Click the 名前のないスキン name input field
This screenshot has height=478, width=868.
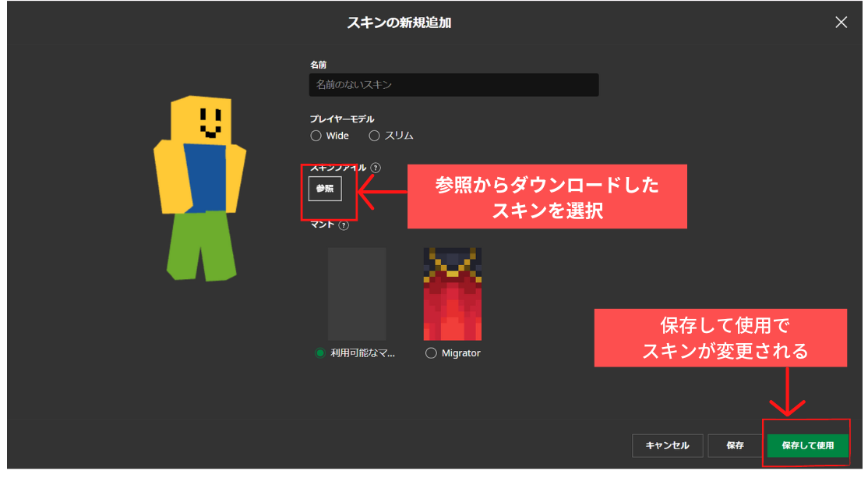point(453,85)
